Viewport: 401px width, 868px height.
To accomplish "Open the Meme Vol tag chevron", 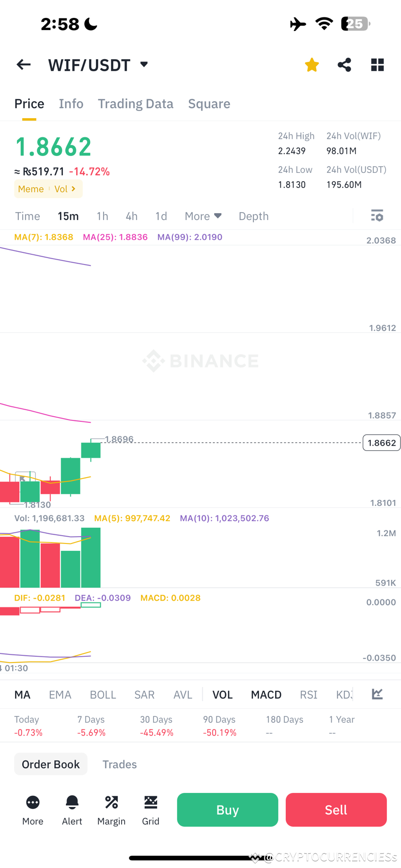I will coord(73,189).
